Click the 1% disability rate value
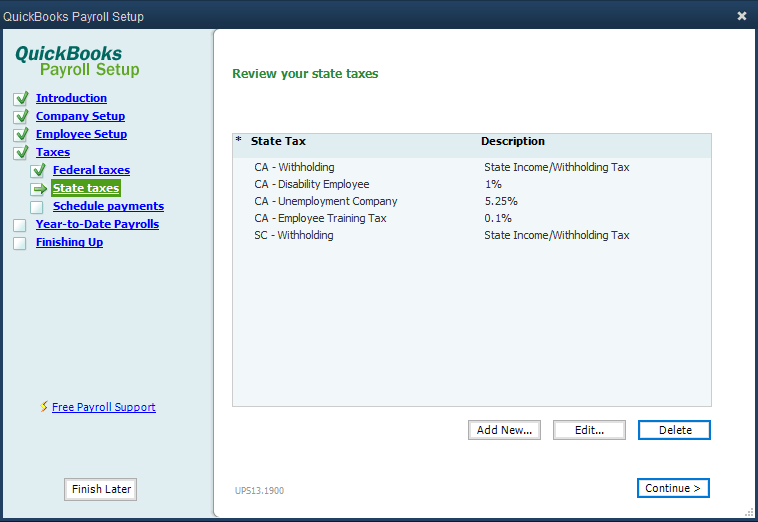The height and width of the screenshot is (522, 758). click(493, 184)
